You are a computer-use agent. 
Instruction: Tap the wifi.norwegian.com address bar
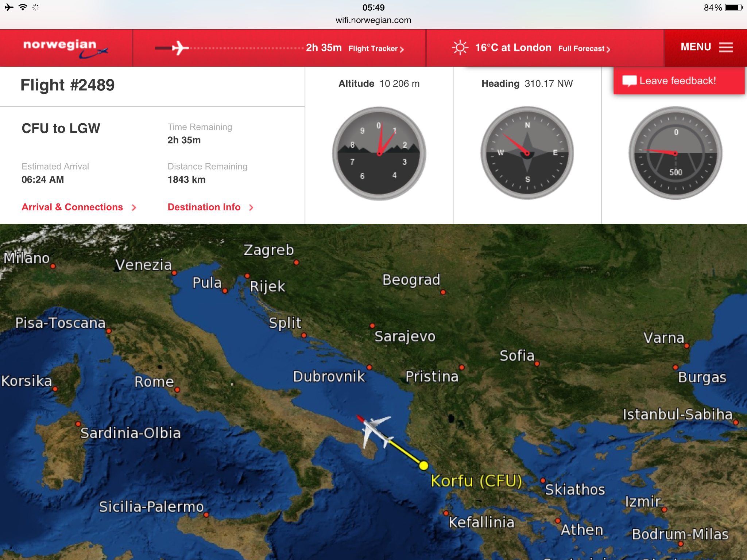point(373,20)
